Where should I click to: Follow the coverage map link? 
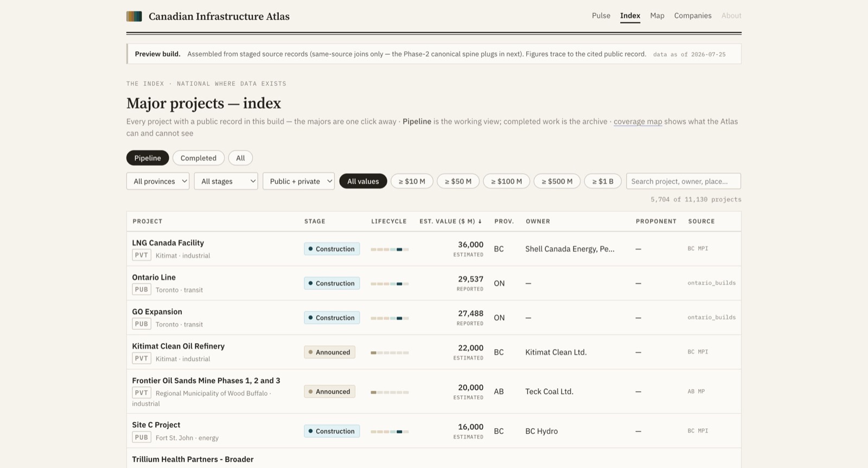point(637,122)
